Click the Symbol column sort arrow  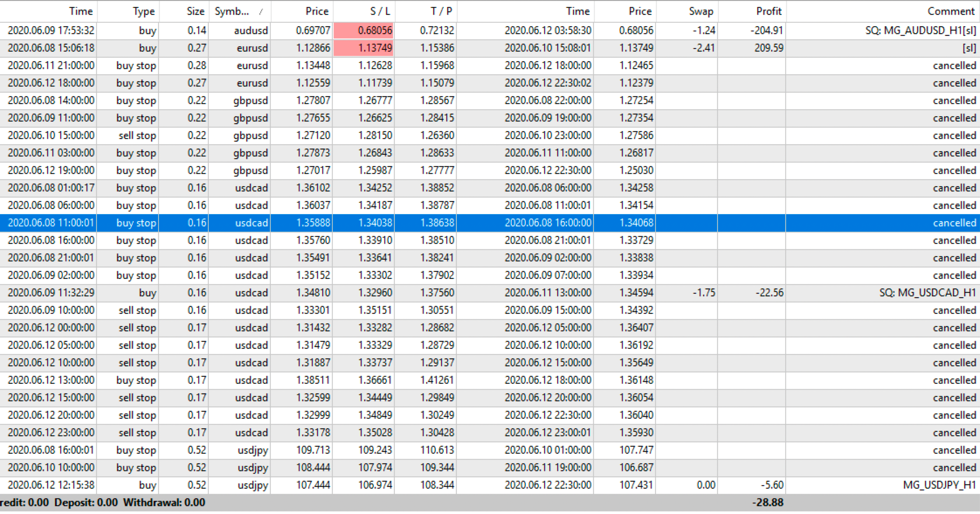261,12
